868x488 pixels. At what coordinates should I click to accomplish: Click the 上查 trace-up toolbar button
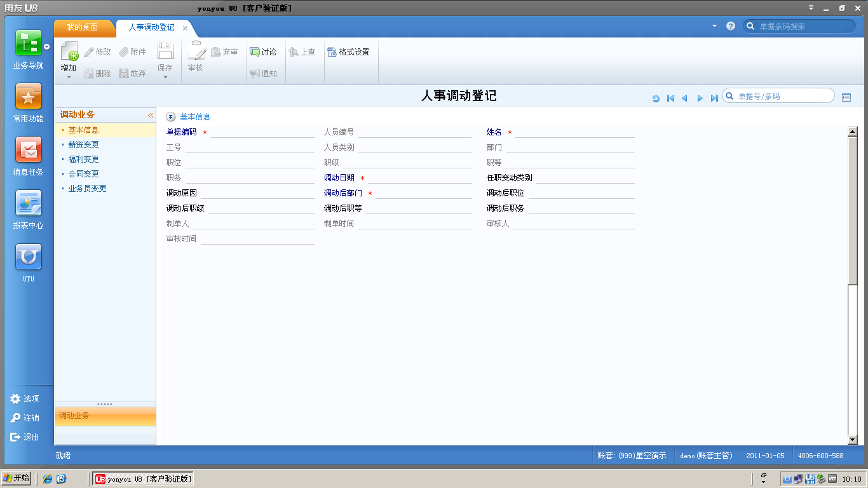click(x=302, y=52)
